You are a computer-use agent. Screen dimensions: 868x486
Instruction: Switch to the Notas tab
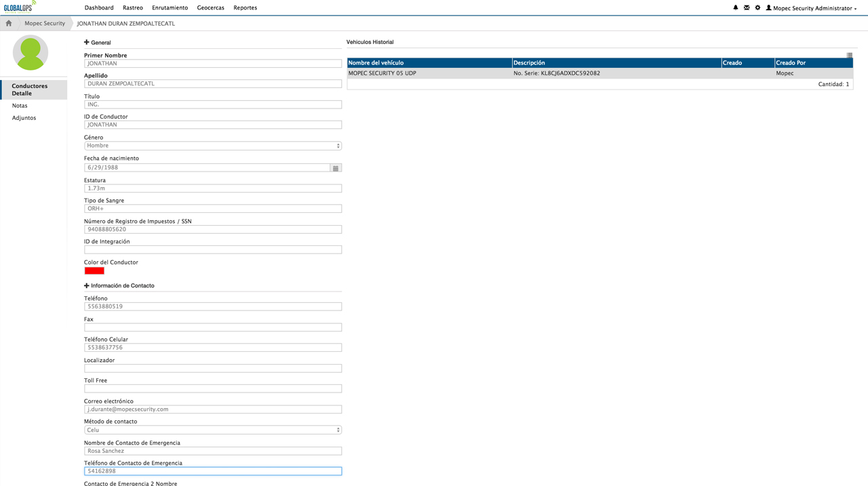coord(20,106)
